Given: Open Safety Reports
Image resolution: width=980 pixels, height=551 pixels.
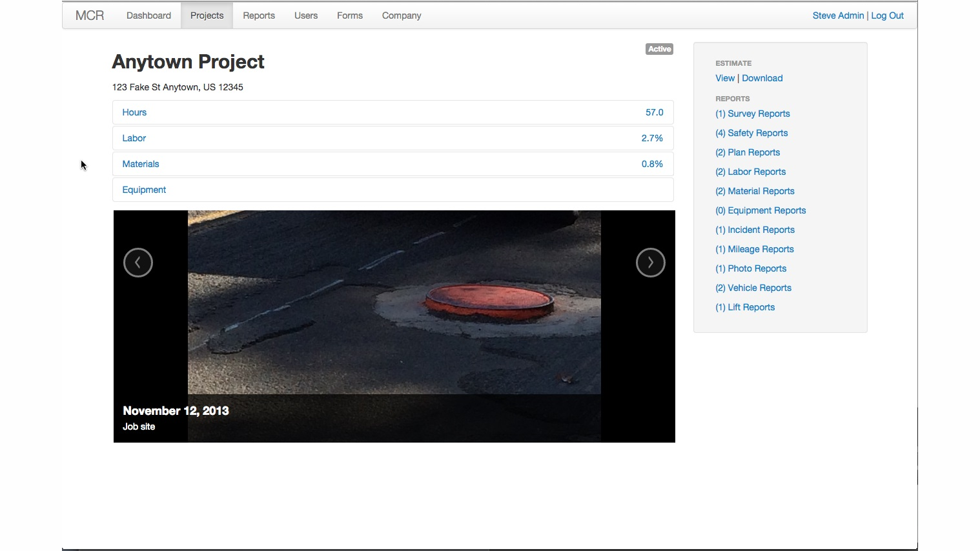Looking at the screenshot, I should click(x=751, y=133).
